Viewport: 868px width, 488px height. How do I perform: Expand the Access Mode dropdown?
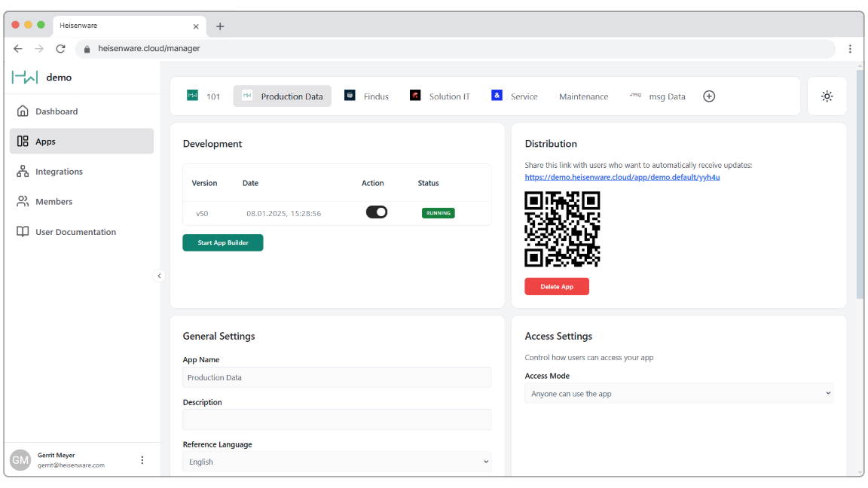click(x=679, y=393)
